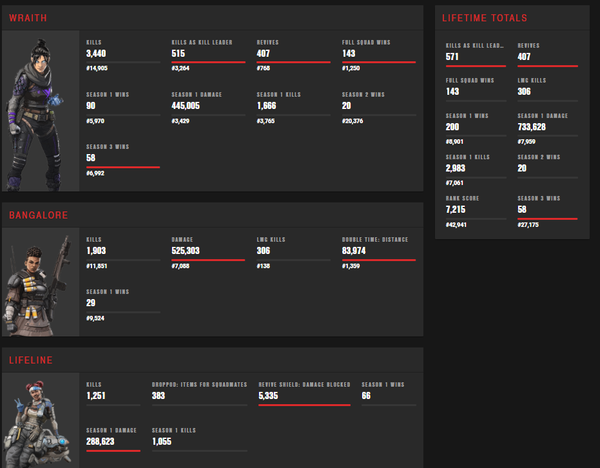Click Wraith's Kills As Kill Leader value 515
Viewport: 600px width, 468px height.
coord(178,53)
